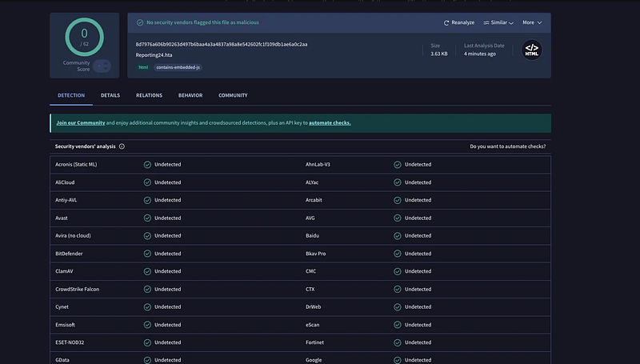Follow the automate checks link
The width and height of the screenshot is (640, 364).
[330, 122]
